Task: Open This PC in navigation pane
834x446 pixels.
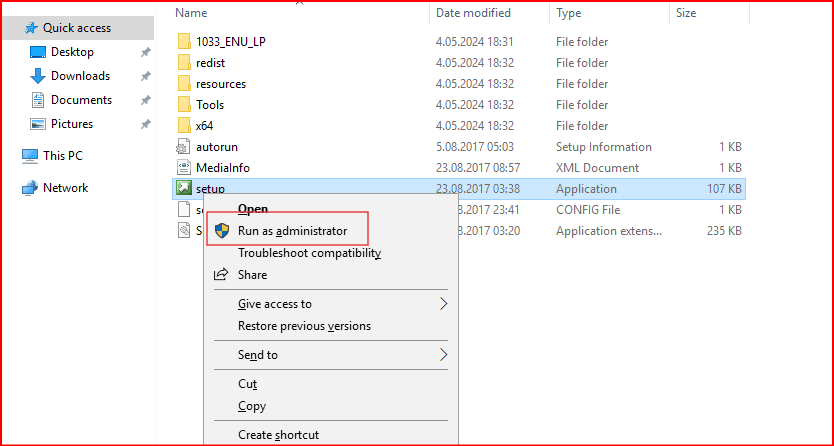Action: (62, 156)
